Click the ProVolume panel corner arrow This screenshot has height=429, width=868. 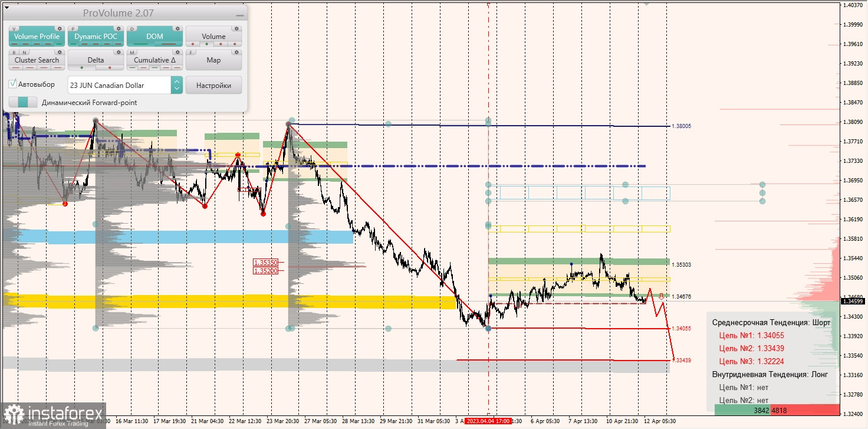pyautogui.click(x=6, y=8)
